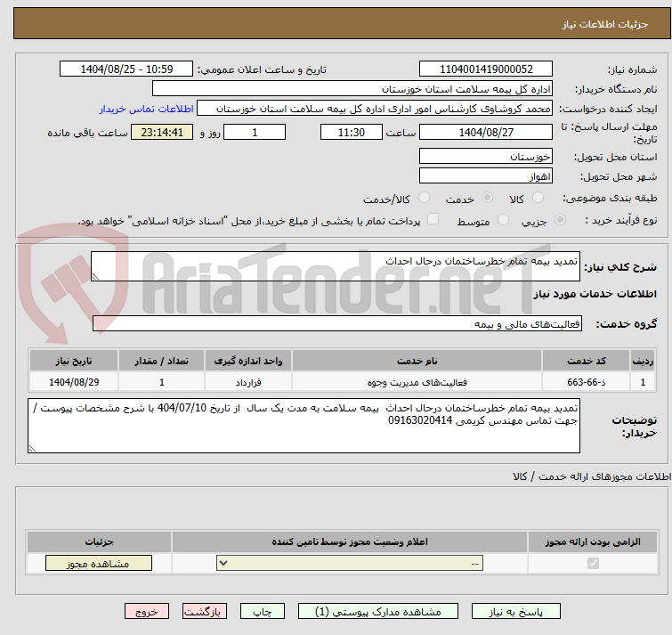Toggle the treasury bonds payment checkbox
The image size is (672, 635).
pyautogui.click(x=433, y=220)
